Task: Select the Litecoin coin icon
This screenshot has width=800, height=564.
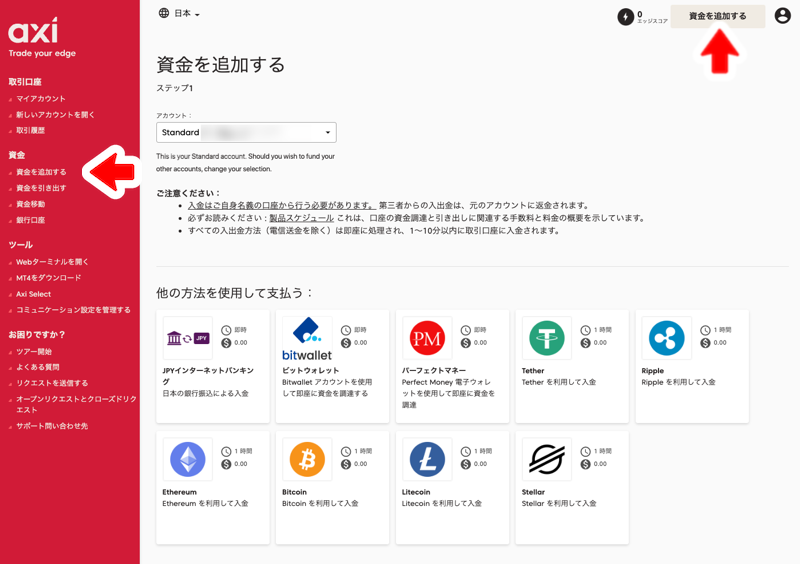Action: click(427, 459)
